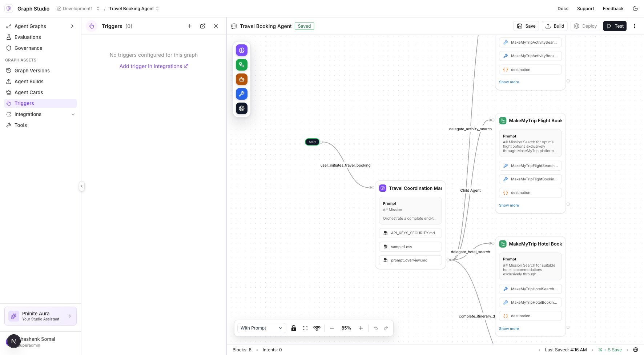
Task: Add the orange robot block
Action: (242, 79)
